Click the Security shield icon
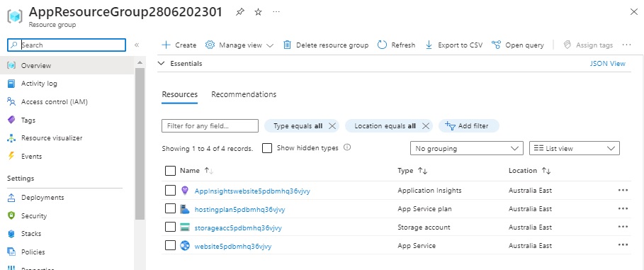 (x=11, y=215)
